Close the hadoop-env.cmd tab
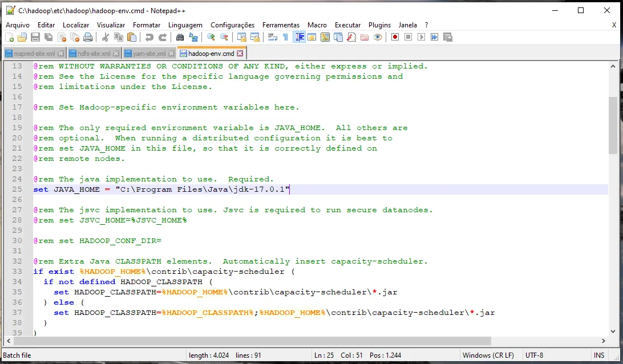 [240, 54]
